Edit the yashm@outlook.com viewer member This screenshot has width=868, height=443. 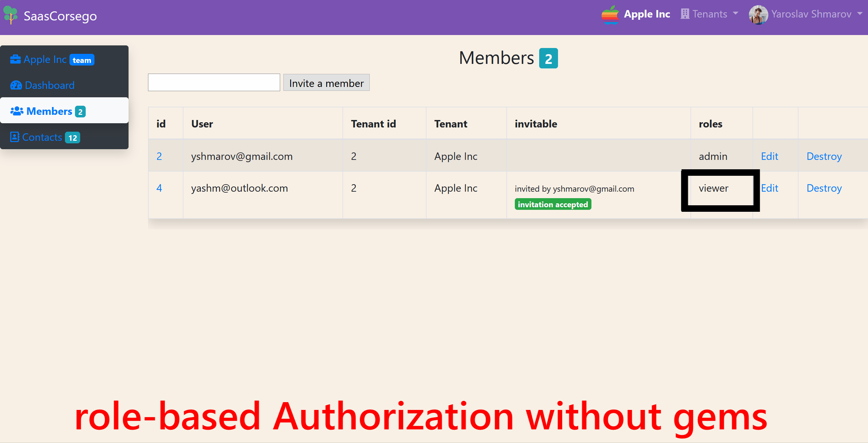[770, 188]
